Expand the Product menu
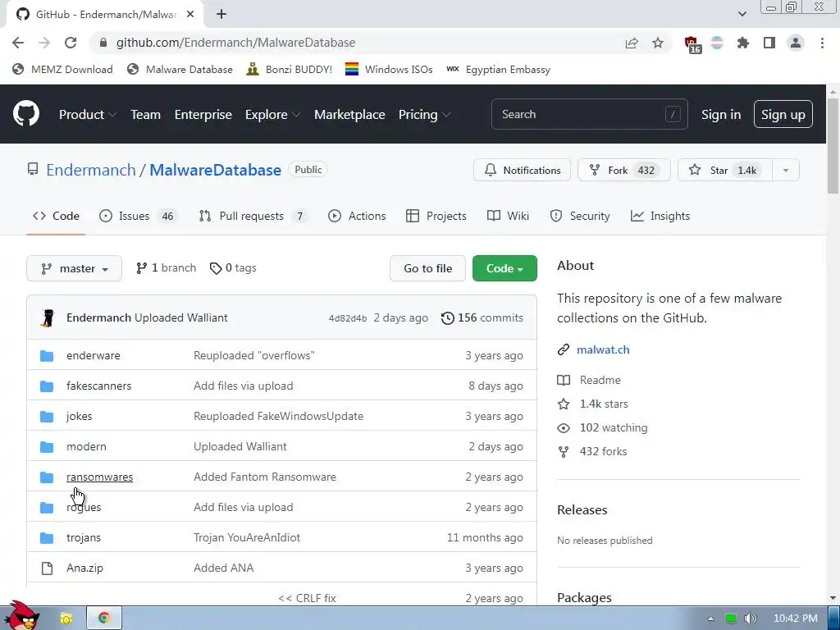 pyautogui.click(x=88, y=114)
